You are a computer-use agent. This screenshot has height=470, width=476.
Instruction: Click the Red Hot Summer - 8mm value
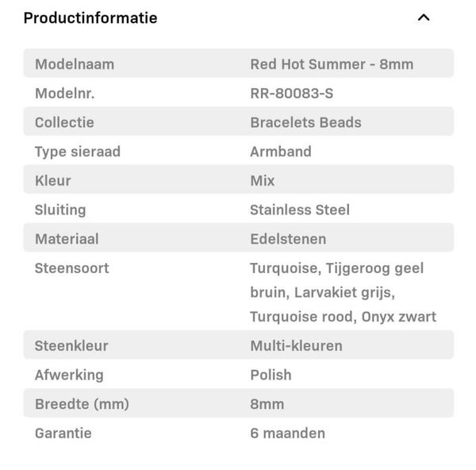(332, 64)
